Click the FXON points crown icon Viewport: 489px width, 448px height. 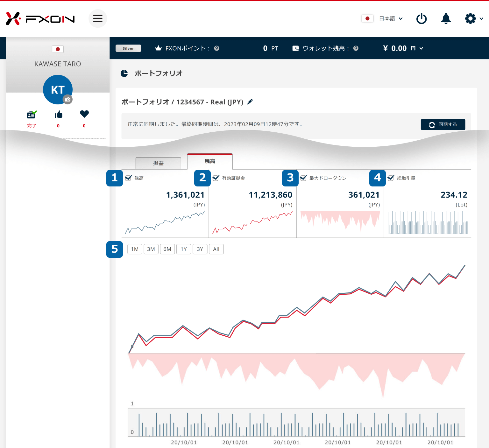pyautogui.click(x=158, y=48)
